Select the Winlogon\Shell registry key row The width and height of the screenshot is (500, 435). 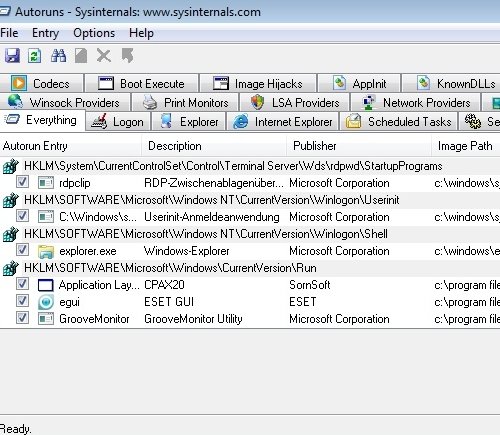click(x=250, y=234)
